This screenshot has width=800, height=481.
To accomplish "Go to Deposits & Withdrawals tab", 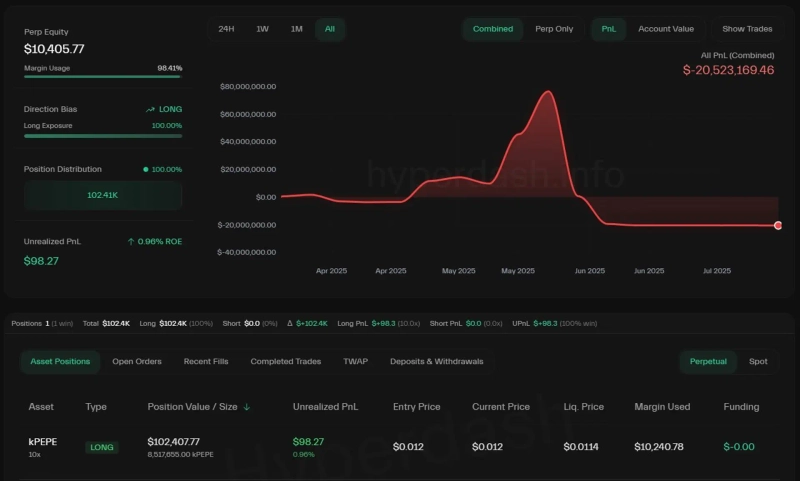I will pos(436,361).
